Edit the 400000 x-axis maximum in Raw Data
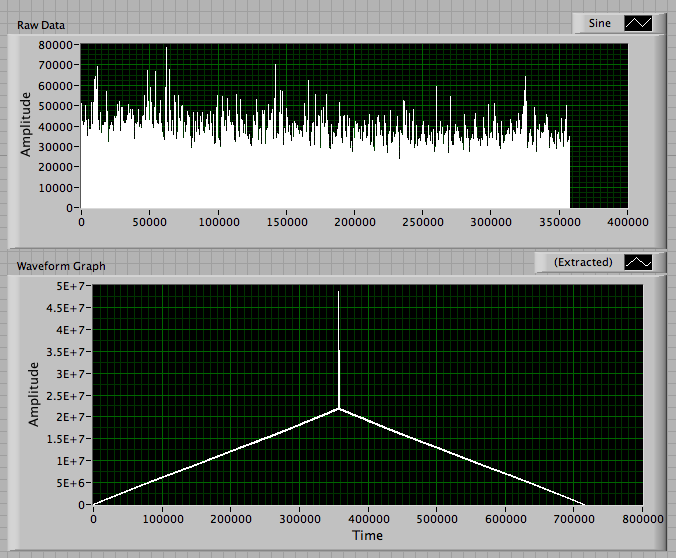 tap(628, 222)
